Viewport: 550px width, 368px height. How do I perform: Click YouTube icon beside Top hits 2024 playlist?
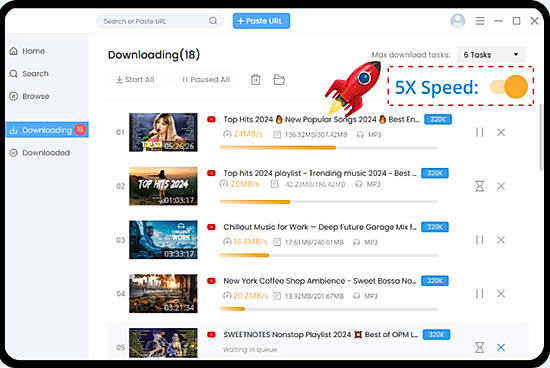coord(211,173)
